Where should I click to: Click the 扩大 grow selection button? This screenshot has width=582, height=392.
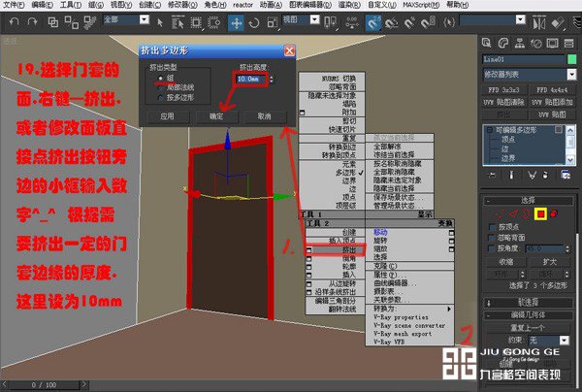click(x=550, y=262)
